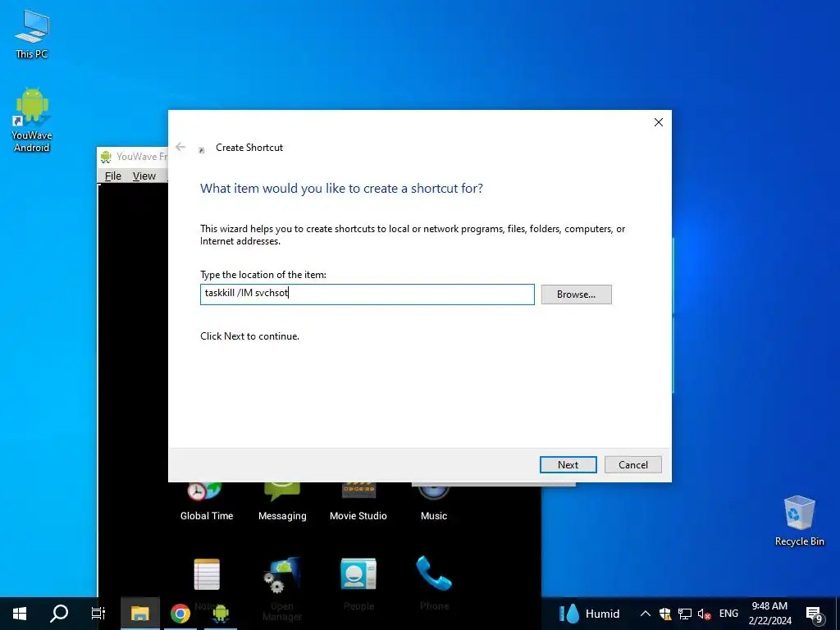This screenshot has height=630, width=840.
Task: Click the muted volume tray icon
Action: tap(704, 614)
